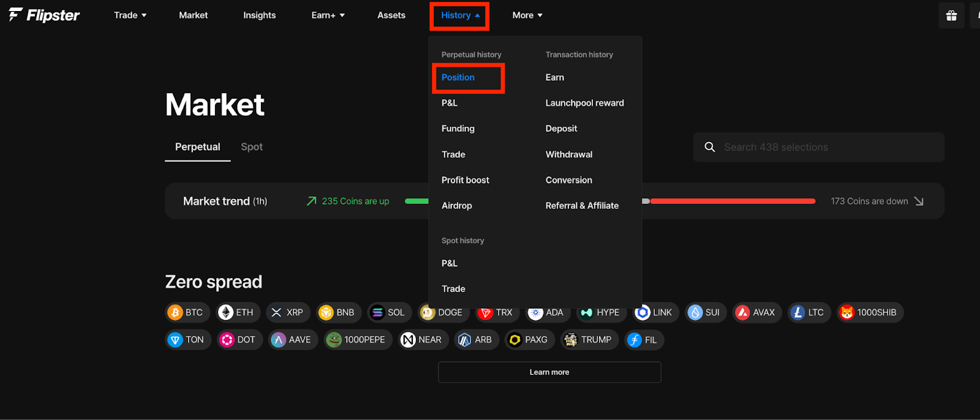Screen dimensions: 980x420
Task: Click the search magnifier icon
Action: pyautogui.click(x=710, y=147)
